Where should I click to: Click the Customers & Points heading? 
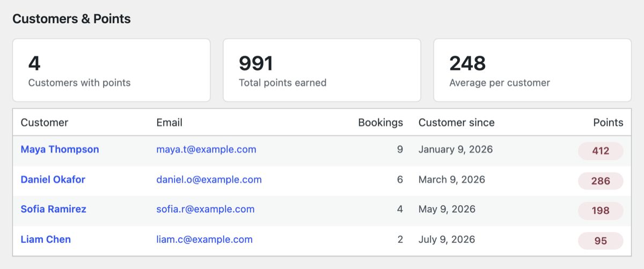[x=71, y=19]
